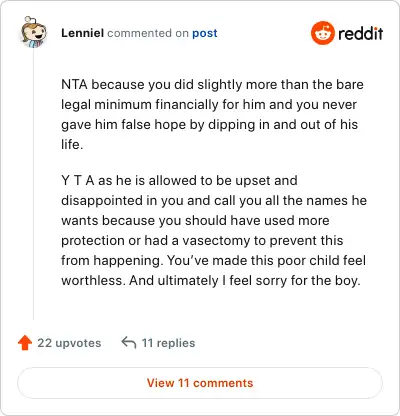
Task: Open the "11 replies" label
Action: (x=168, y=343)
